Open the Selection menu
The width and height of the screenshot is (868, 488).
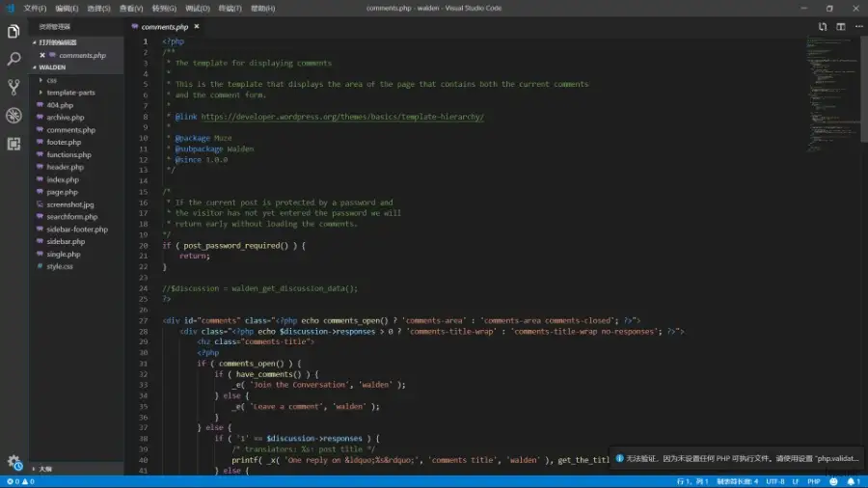coord(99,9)
